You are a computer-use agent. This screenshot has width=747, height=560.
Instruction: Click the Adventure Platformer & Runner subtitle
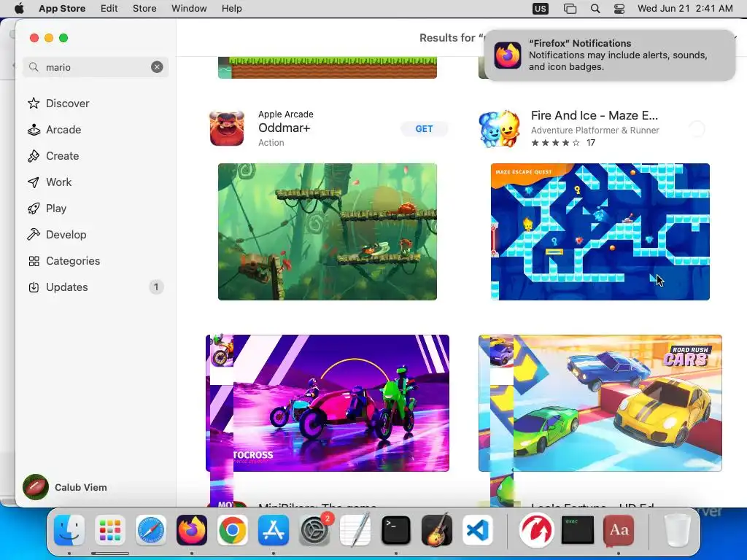(595, 130)
